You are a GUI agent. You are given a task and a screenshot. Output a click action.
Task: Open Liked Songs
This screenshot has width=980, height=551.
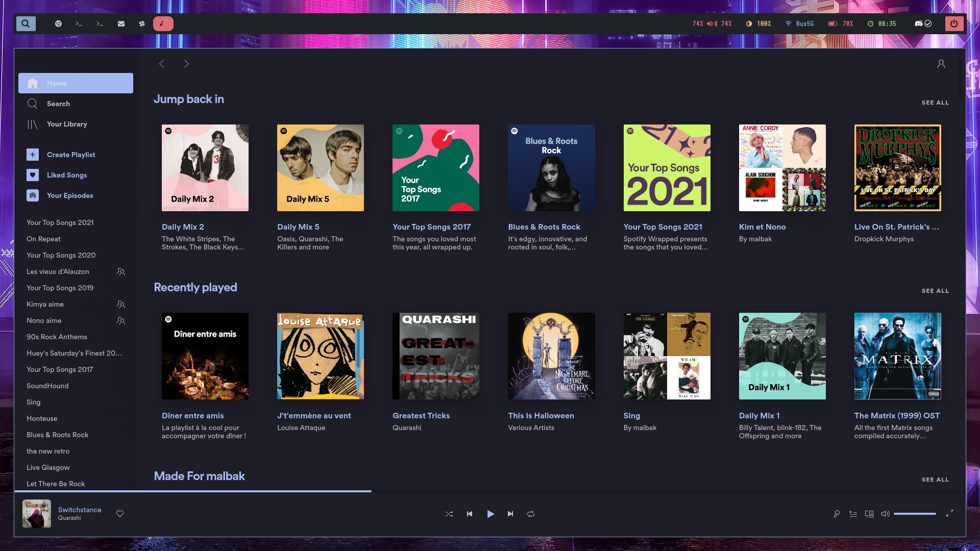(x=67, y=175)
